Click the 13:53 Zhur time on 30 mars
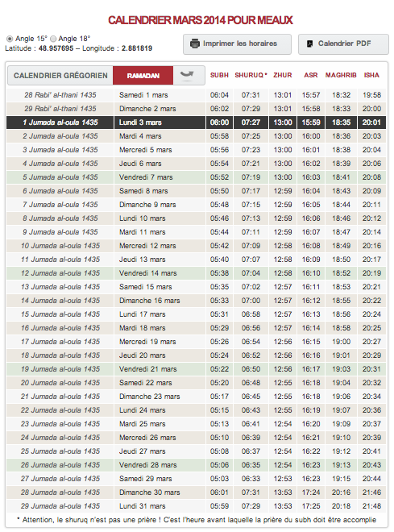The height and width of the screenshot is (532, 394). pos(283,493)
